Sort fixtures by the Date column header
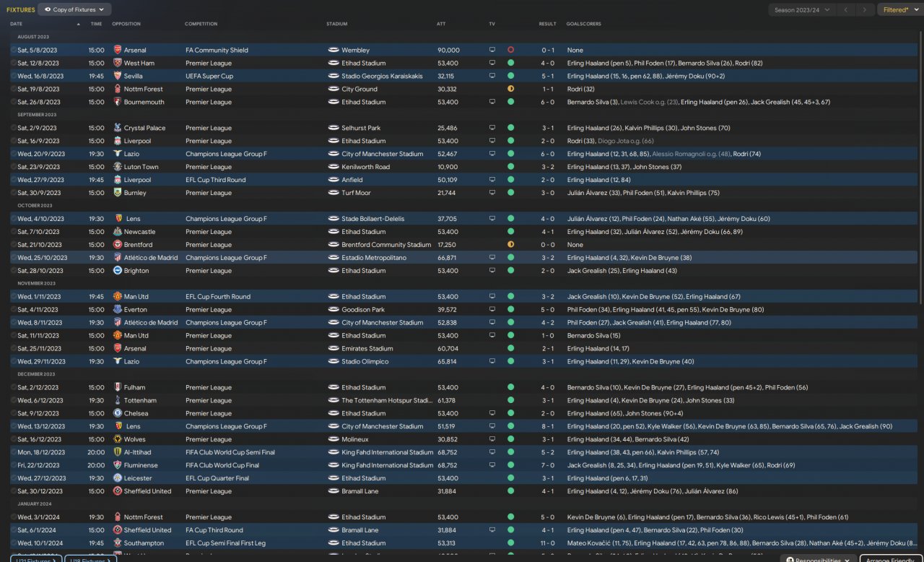 16,24
